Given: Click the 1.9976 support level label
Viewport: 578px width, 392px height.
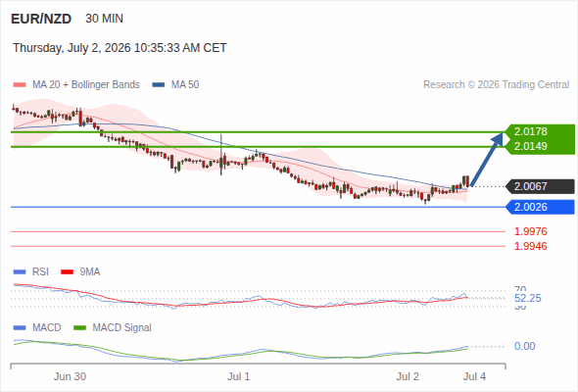Looking at the screenshot, I should [x=530, y=231].
